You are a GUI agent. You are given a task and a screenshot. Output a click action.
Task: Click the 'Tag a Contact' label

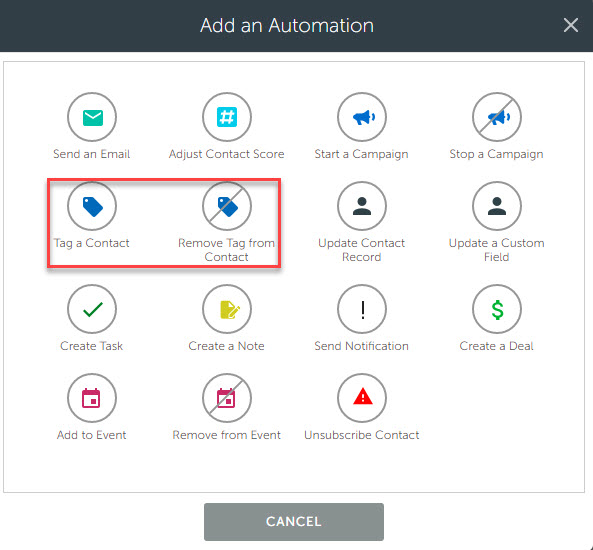click(x=92, y=243)
